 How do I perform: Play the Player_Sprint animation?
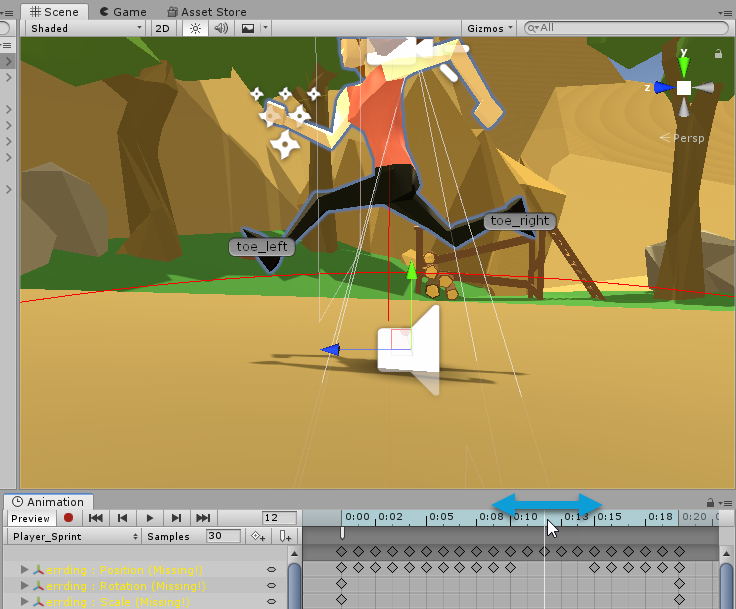tap(149, 518)
